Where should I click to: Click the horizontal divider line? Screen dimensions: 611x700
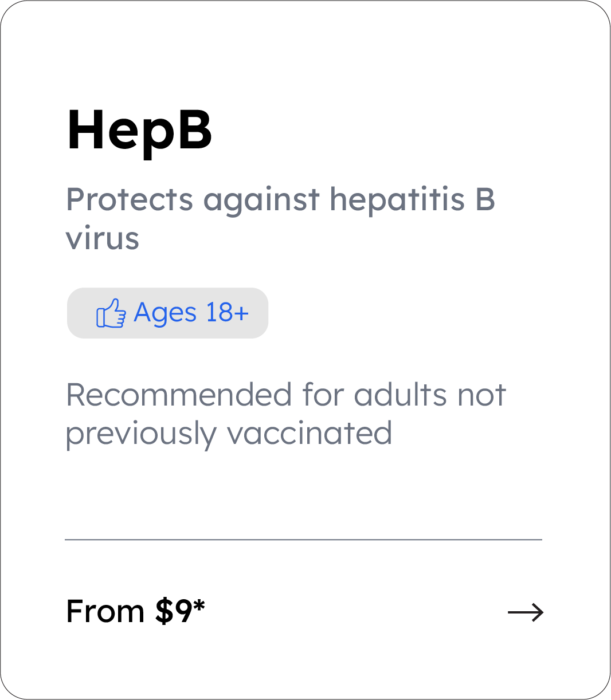click(x=303, y=540)
